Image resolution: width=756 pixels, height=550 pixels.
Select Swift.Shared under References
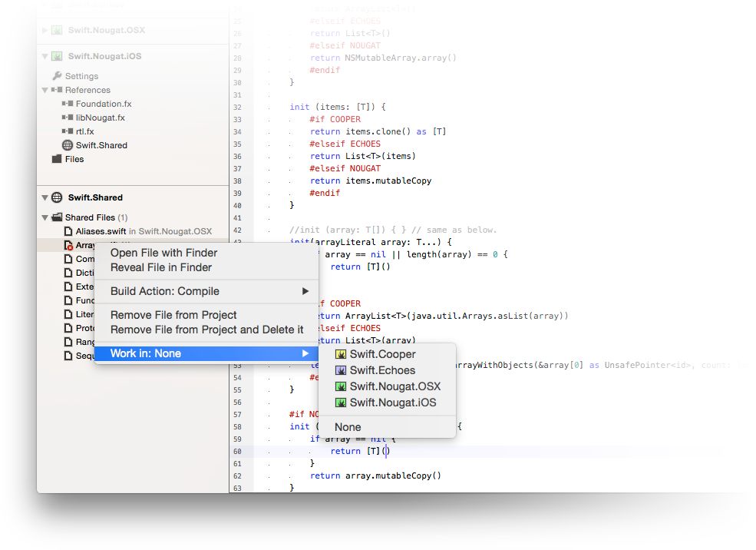point(102,145)
